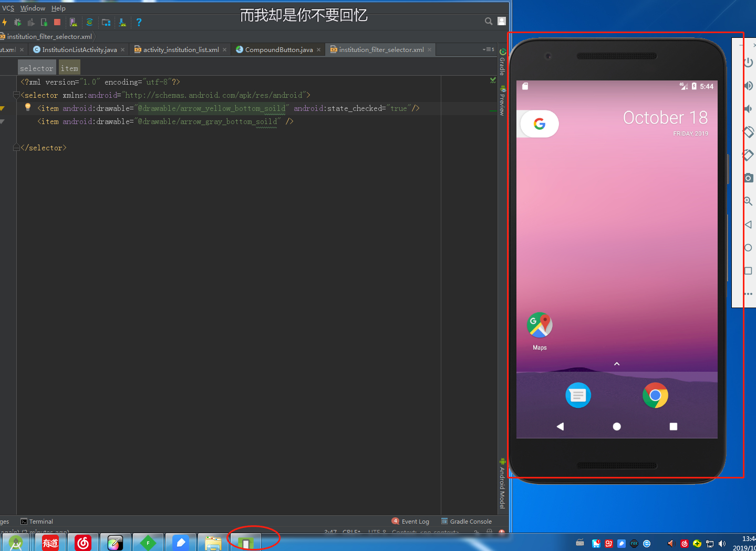Click the selector breadcrumb
The image size is (756, 551).
point(37,68)
